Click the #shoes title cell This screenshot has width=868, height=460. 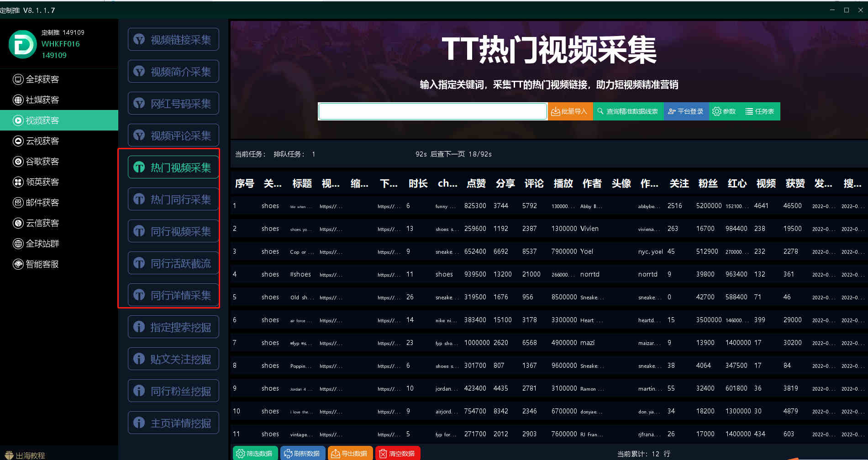pos(300,274)
